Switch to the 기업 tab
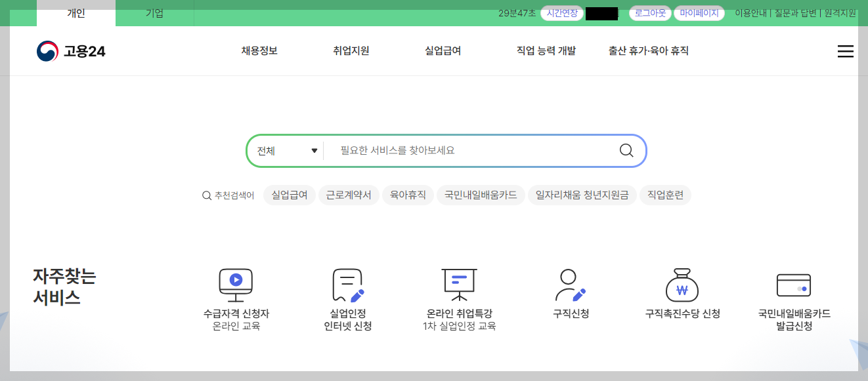Screen dimensions: 868x381 [154, 12]
